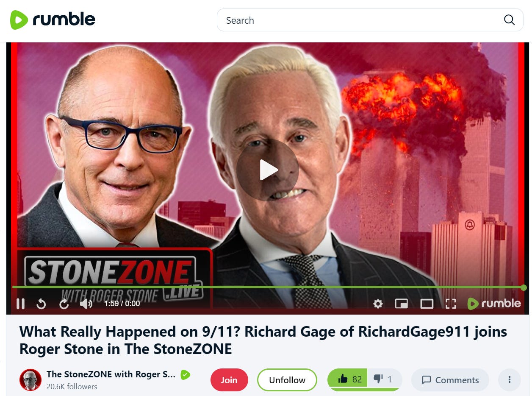The image size is (532, 396).
Task: Enter fullscreen mode
Action: tap(451, 304)
